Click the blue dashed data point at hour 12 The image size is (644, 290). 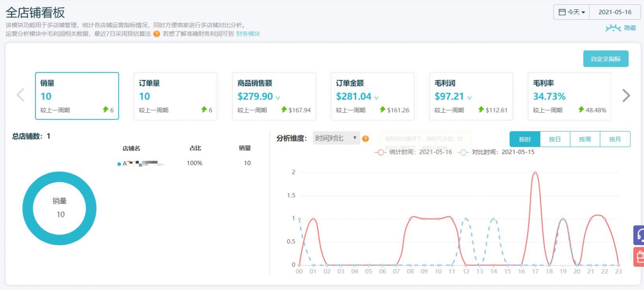coord(466,219)
